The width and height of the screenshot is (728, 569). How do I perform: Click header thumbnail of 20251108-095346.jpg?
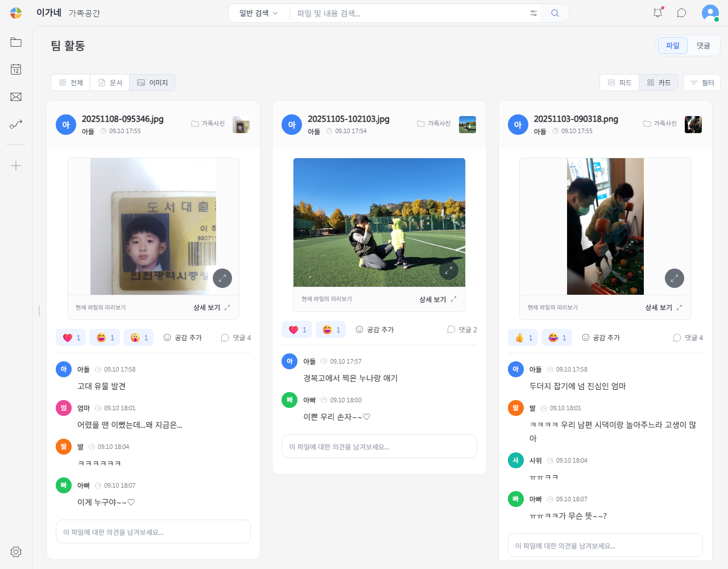click(241, 125)
